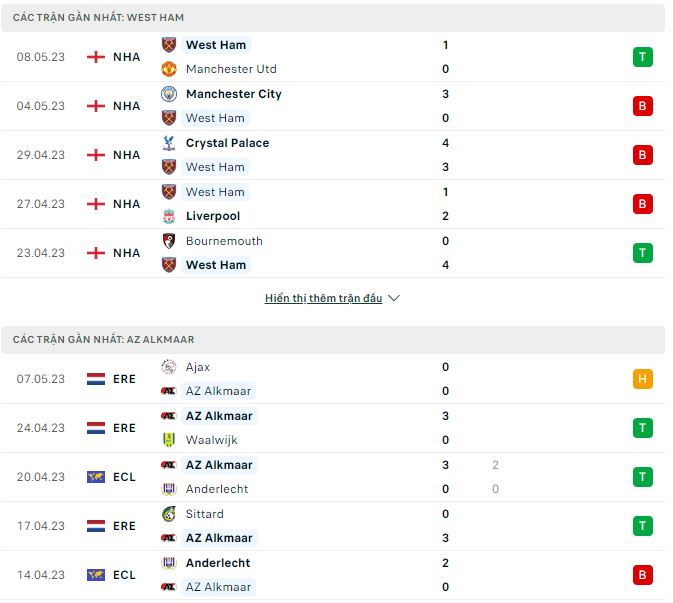This screenshot has width=673, height=603.
Task: Click the green T badge for 08.05.23
Action: coord(642,57)
